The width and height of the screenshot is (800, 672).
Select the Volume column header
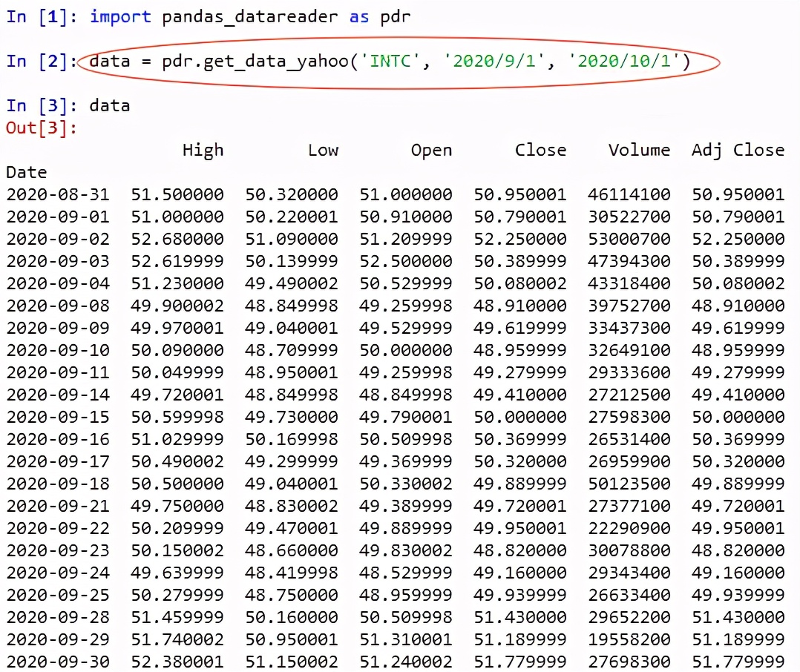tap(639, 150)
